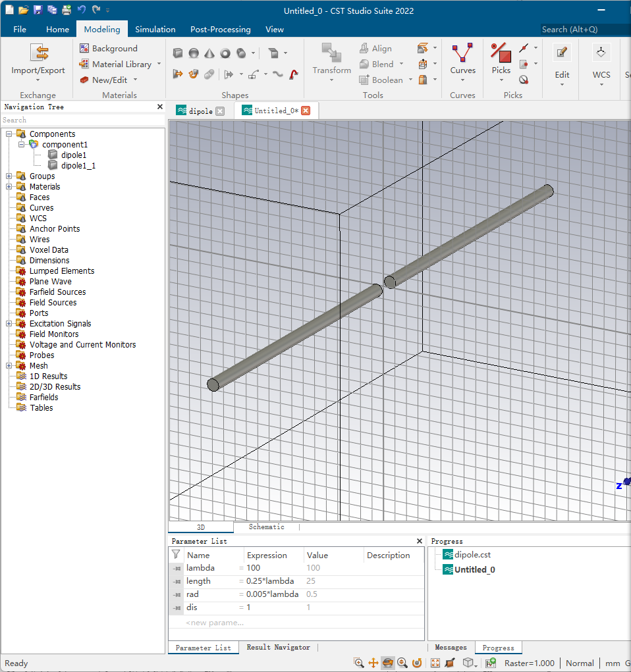631x672 pixels.
Task: Open the New/Edit dropdown arrow
Action: point(135,80)
